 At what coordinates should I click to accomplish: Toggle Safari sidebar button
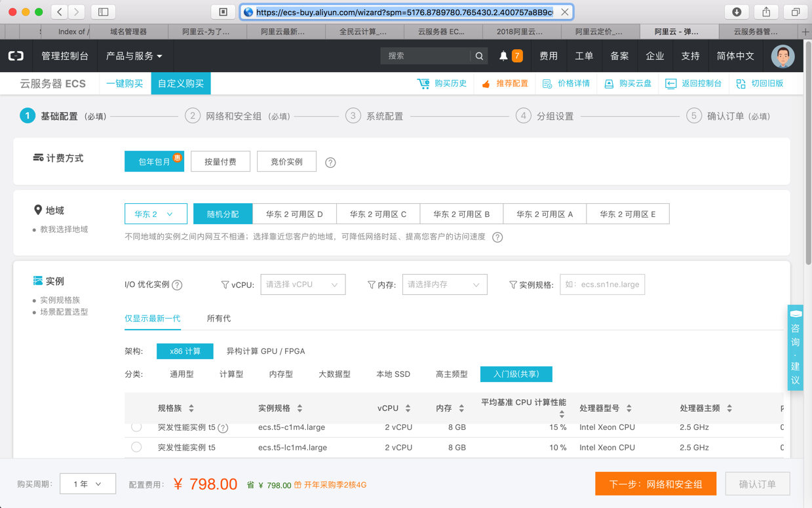tap(103, 12)
